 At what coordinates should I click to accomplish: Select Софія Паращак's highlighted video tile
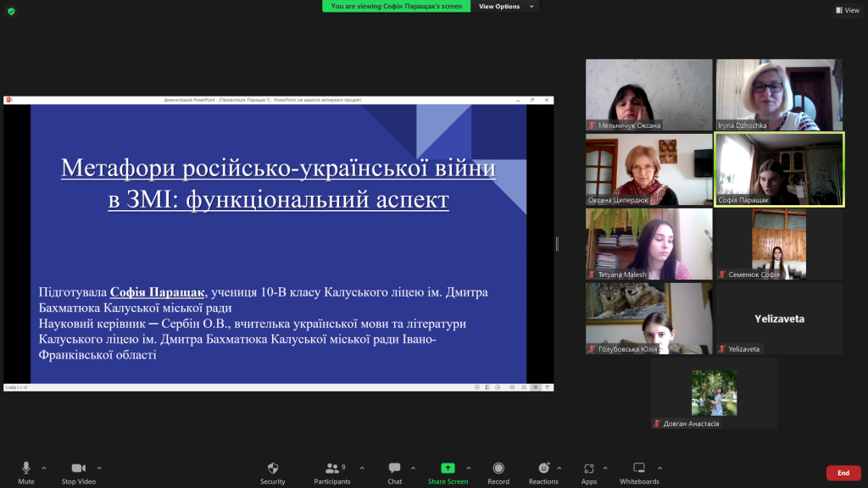point(779,169)
